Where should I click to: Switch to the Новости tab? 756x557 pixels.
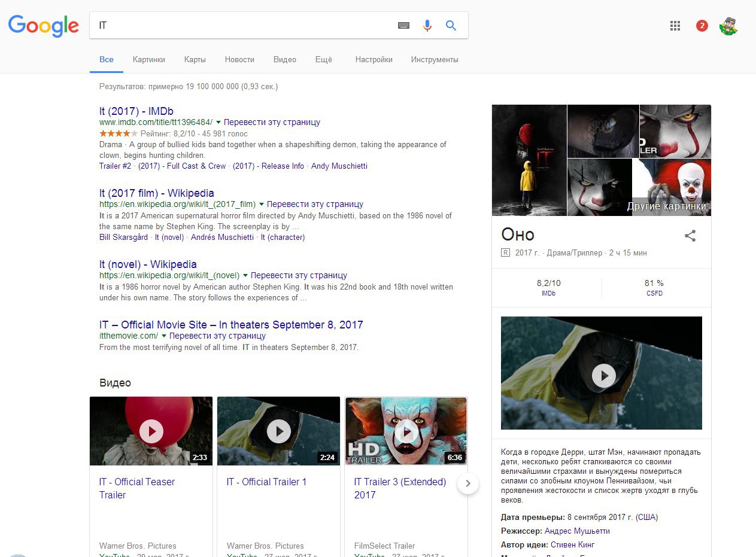click(239, 60)
